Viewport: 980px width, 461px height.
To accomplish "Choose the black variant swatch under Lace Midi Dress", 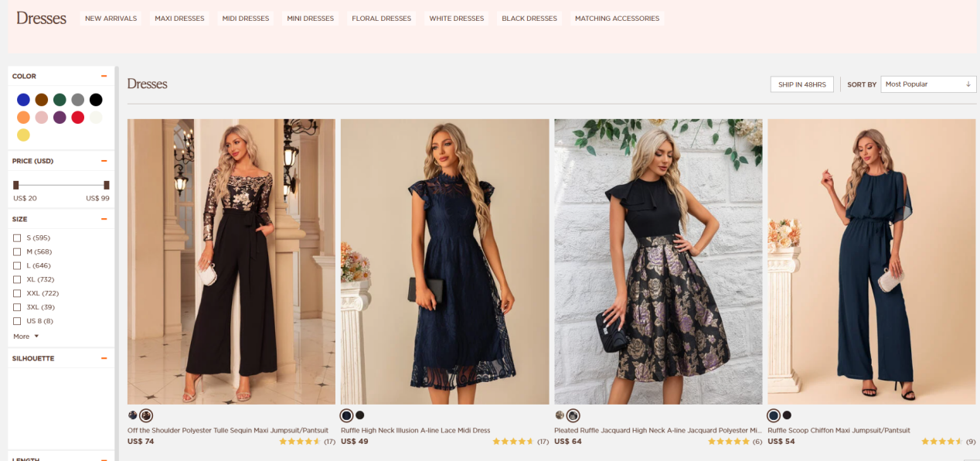I will 360,415.
